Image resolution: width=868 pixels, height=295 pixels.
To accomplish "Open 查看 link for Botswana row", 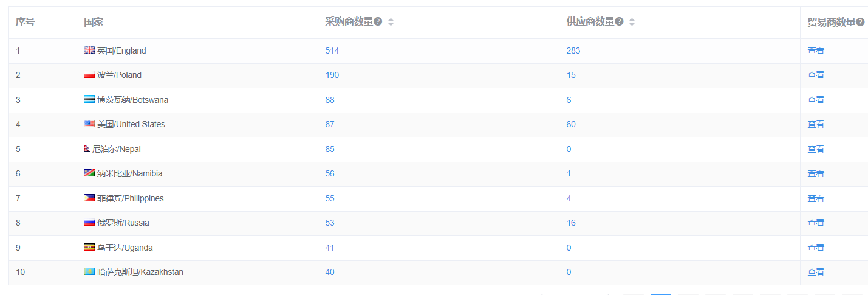I will 816,100.
